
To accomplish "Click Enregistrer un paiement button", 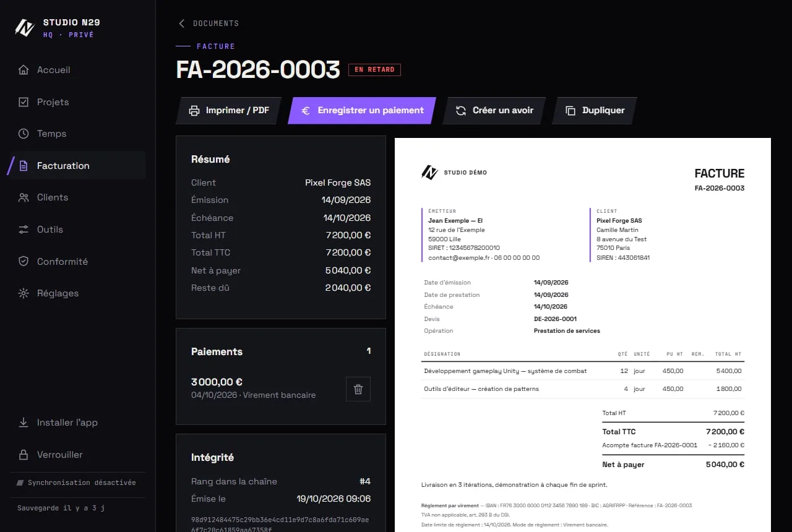I will coord(362,111).
